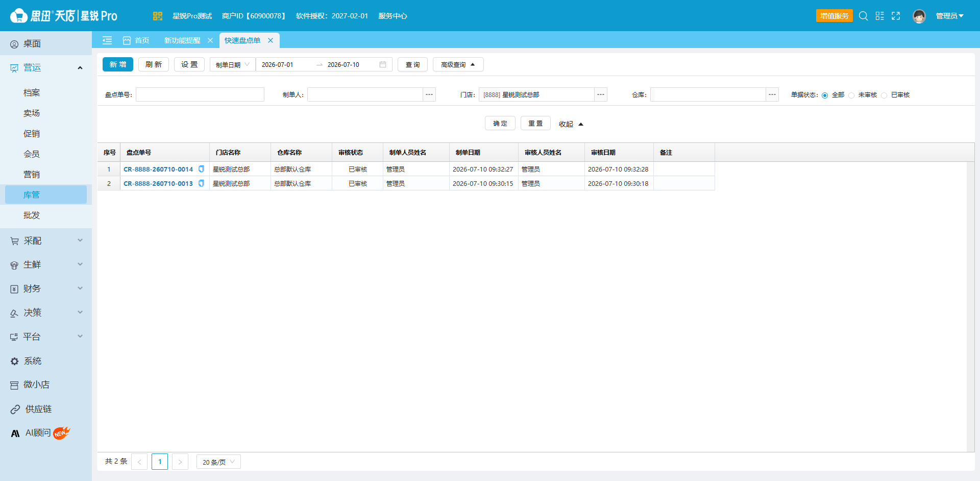
Task: Open order link CR-8888-260710-0014
Action: coord(158,169)
